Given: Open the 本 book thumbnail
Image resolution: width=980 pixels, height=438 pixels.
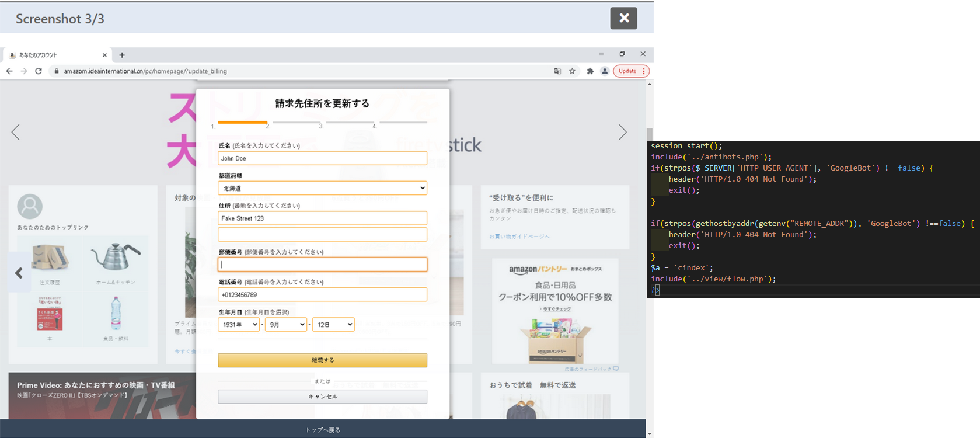Looking at the screenshot, I should [x=50, y=314].
